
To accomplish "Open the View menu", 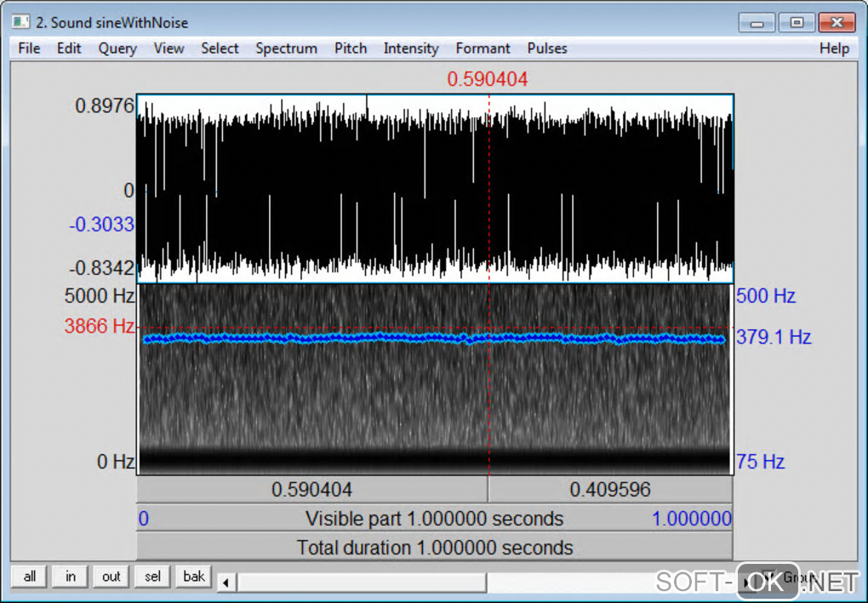I will (168, 48).
